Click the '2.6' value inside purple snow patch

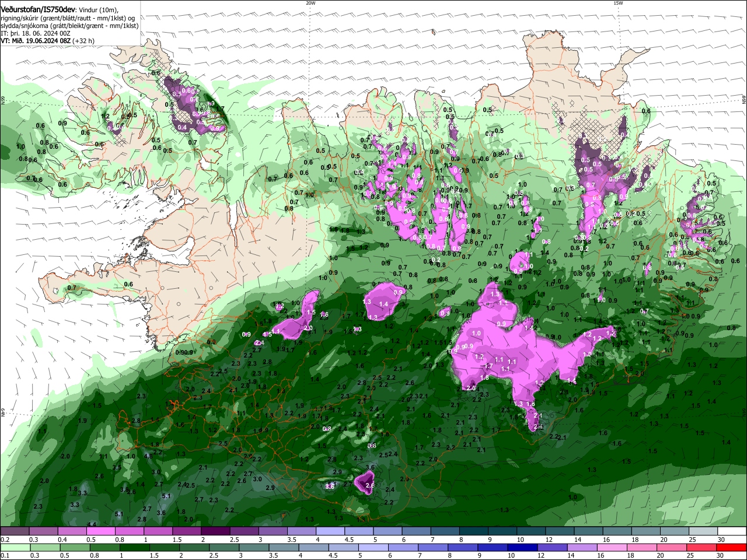tap(369, 485)
